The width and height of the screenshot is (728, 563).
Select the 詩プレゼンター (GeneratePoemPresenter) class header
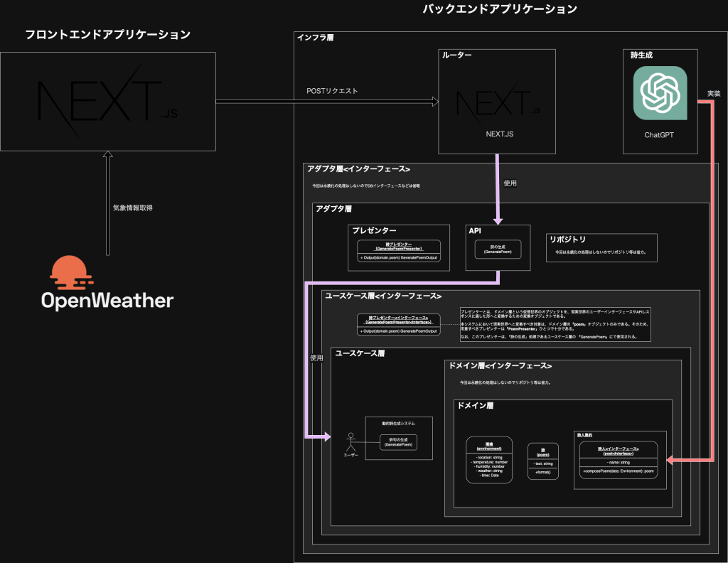coord(399,247)
